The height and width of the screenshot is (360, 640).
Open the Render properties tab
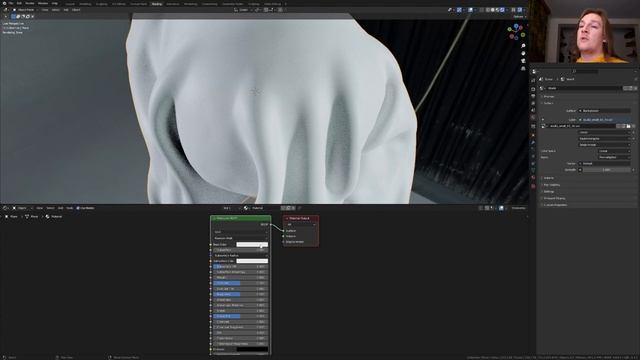pyautogui.click(x=533, y=89)
